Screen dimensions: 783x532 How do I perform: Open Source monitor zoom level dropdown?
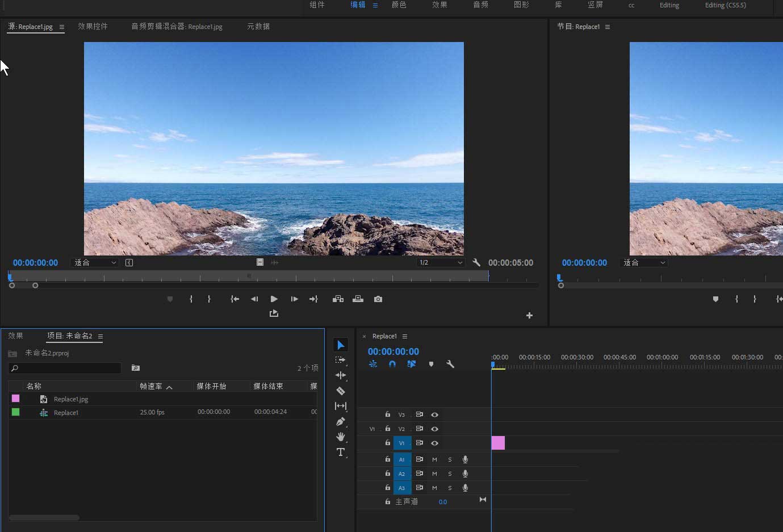(95, 262)
